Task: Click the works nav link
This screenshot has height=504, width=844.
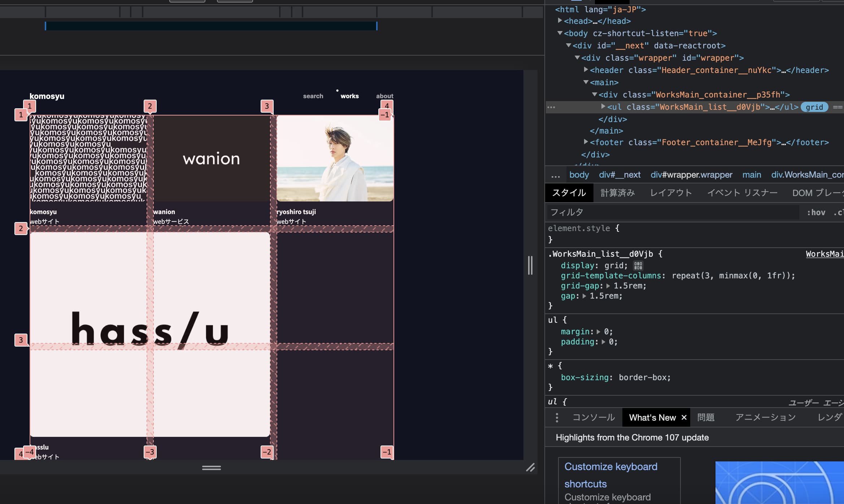Action: click(349, 96)
